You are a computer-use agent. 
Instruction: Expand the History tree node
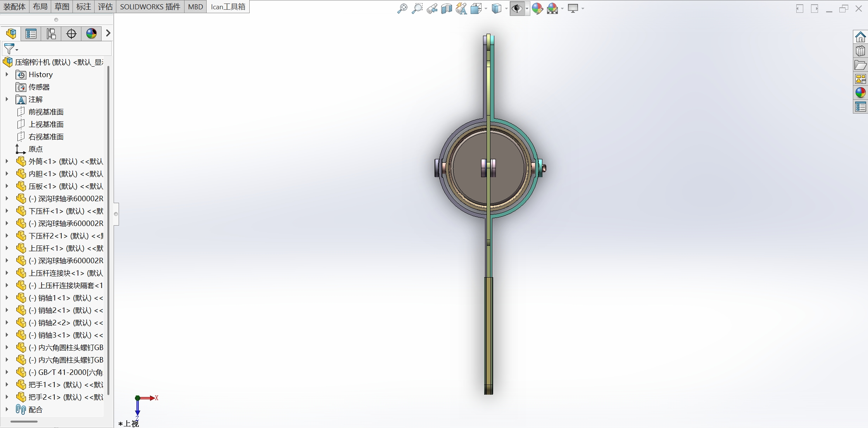7,74
